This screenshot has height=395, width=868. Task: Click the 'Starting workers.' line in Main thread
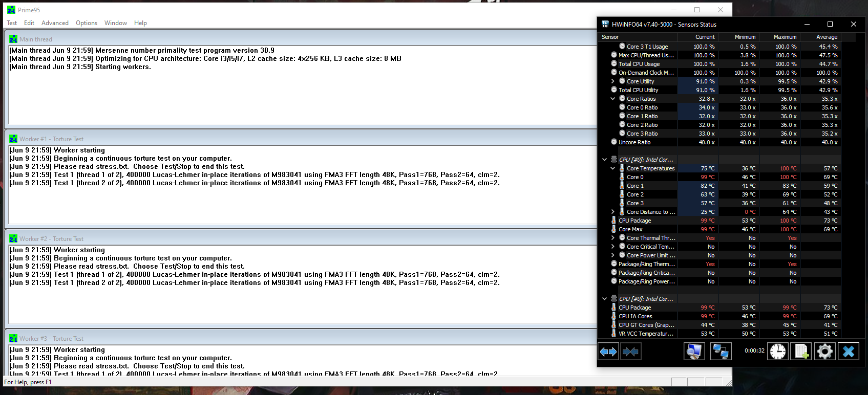(80, 67)
